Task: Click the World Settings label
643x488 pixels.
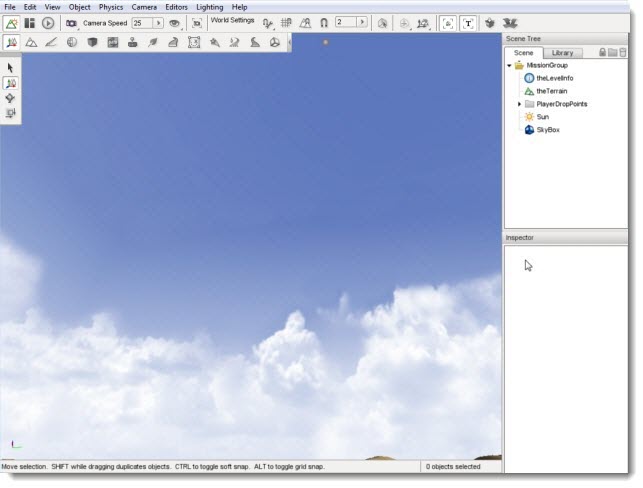Action: coord(233,20)
